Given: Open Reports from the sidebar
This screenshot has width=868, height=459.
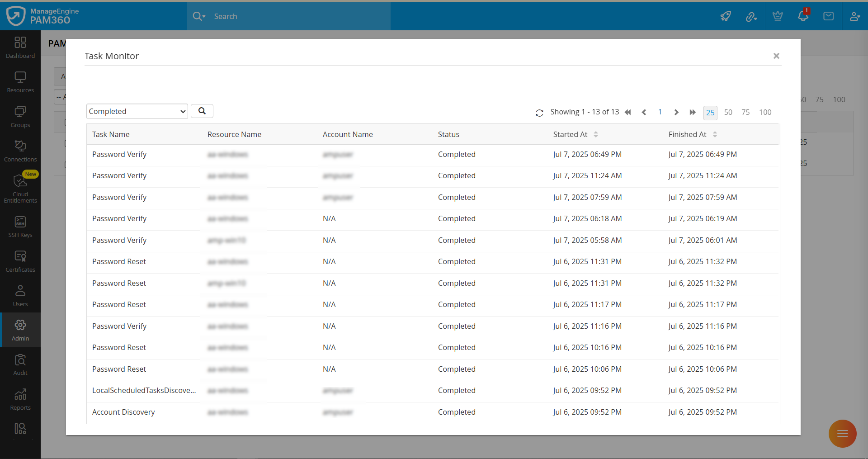Looking at the screenshot, I should click(20, 398).
